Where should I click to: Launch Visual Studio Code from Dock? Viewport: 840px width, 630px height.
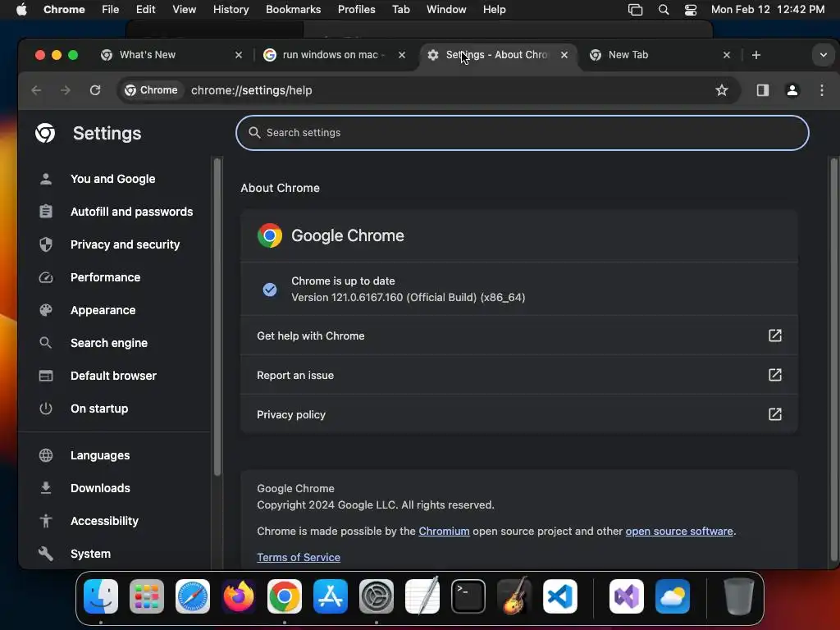pos(559,596)
